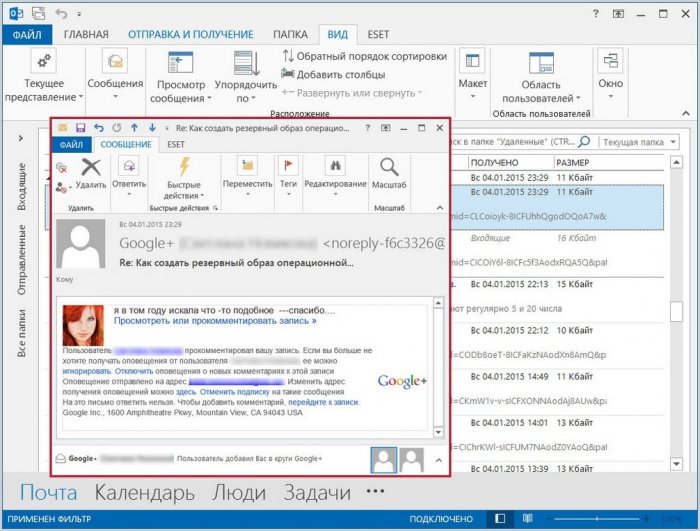Collapse the message window ribbon
Image resolution: width=700 pixels, height=531 pixels.
440,208
